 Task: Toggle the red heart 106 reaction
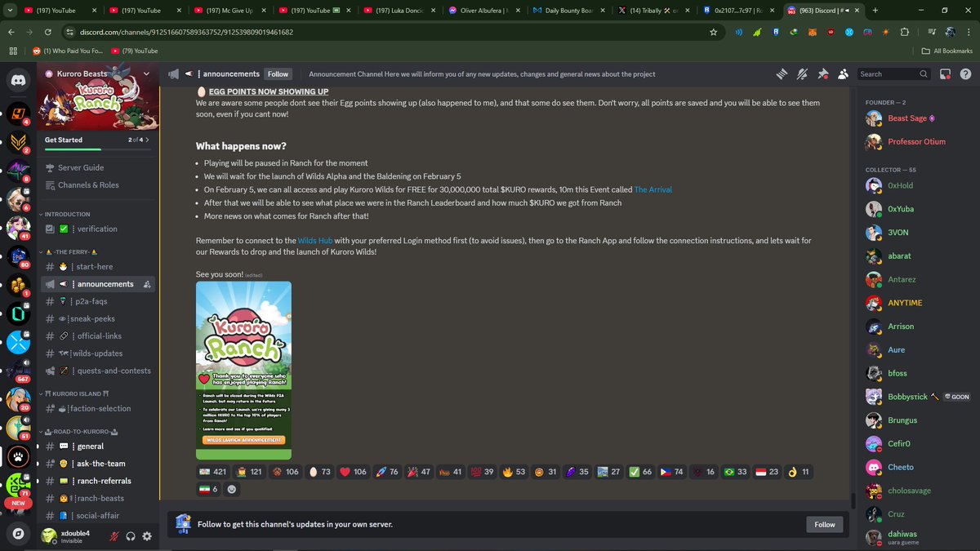point(354,472)
